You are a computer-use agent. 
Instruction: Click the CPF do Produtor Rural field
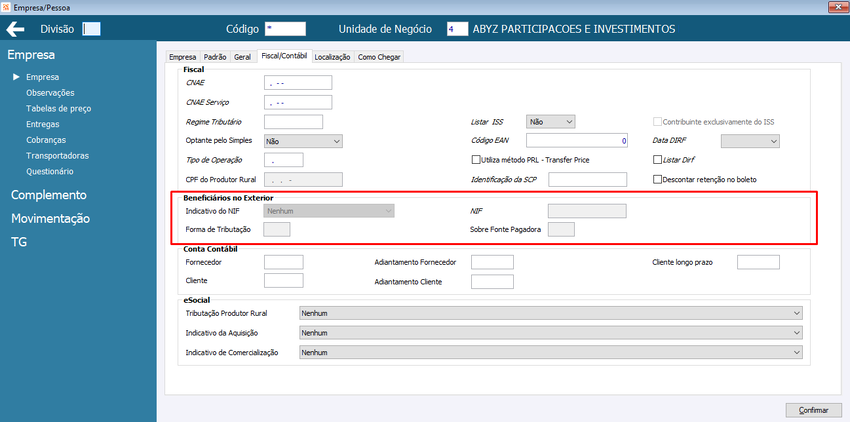[303, 180]
